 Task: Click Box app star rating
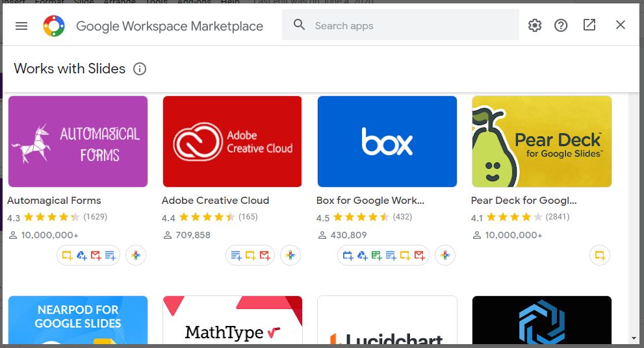coord(361,217)
